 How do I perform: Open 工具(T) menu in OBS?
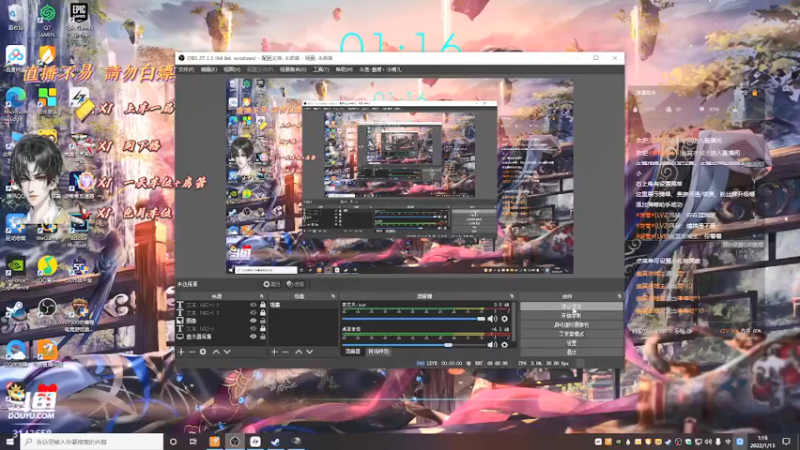pos(321,69)
